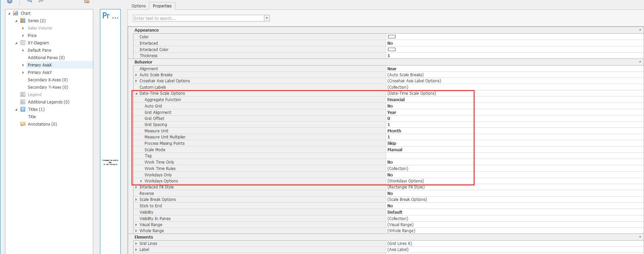
Task: Switch to the Properties tab
Action: coord(162,6)
